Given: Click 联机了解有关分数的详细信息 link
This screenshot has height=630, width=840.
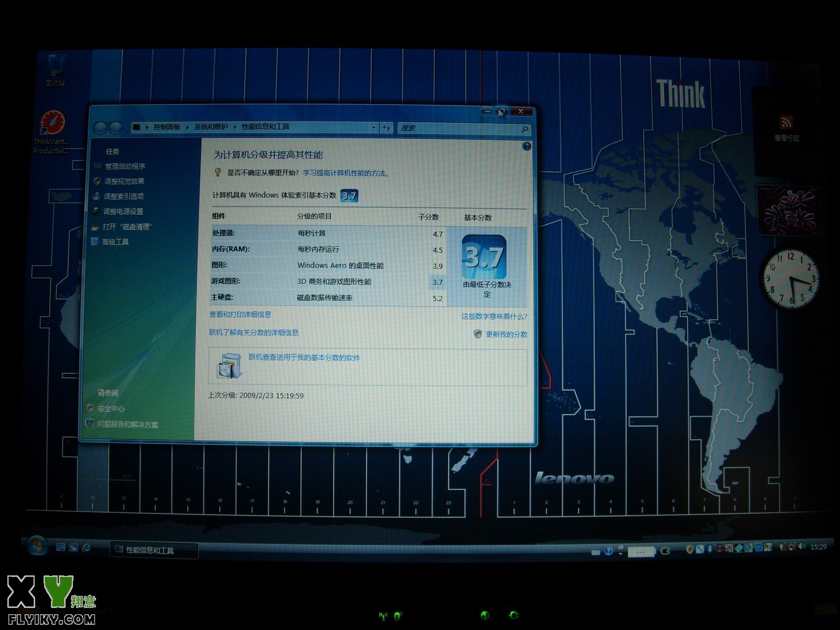Looking at the screenshot, I should pos(254,332).
